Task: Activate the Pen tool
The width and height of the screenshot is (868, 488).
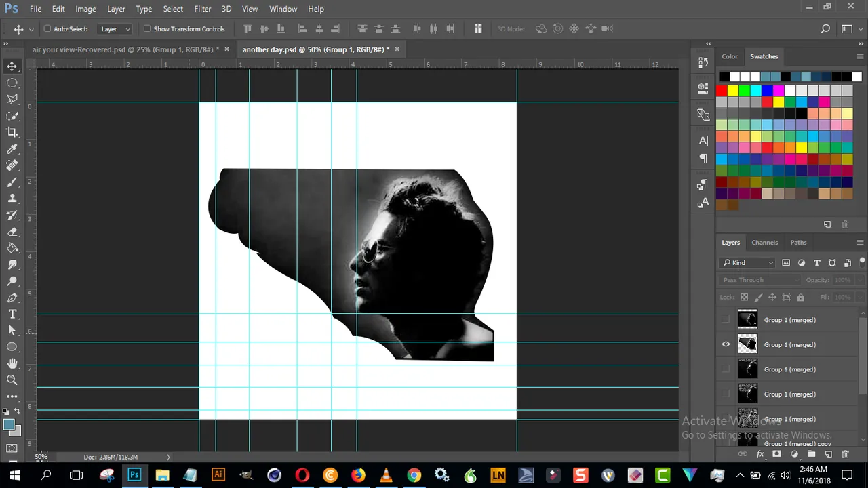Action: point(12,298)
